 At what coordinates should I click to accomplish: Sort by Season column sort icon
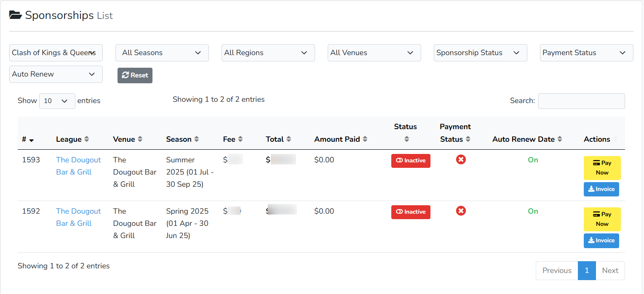197,139
